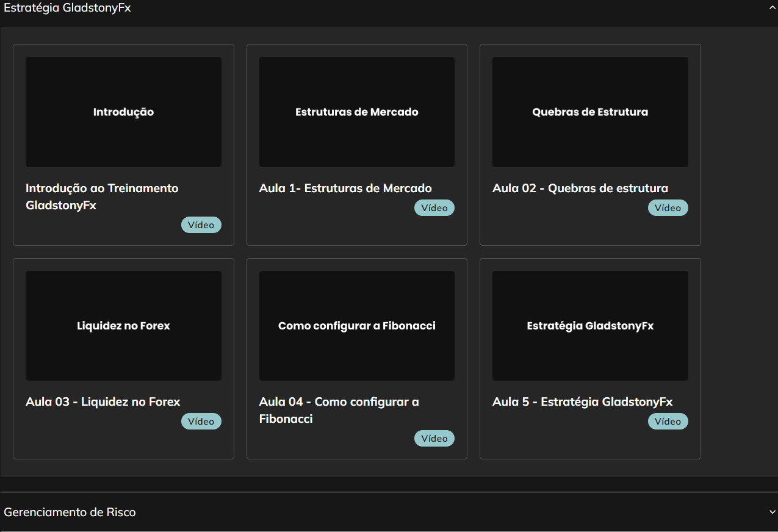Viewport: 778px width, 532px height.
Task: Click Vídeo badge on Aula 03 card
Action: [201, 422]
